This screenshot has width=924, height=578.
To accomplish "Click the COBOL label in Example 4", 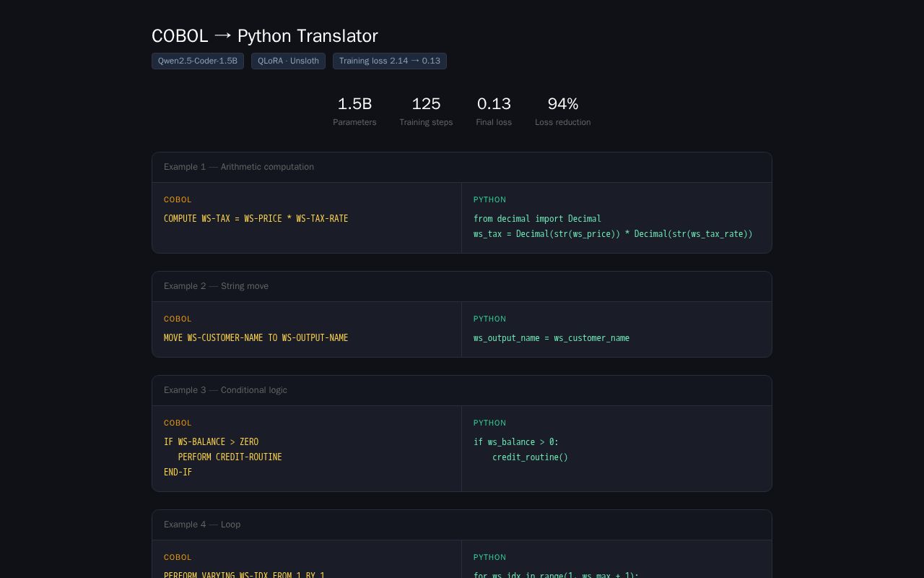I will click(178, 557).
